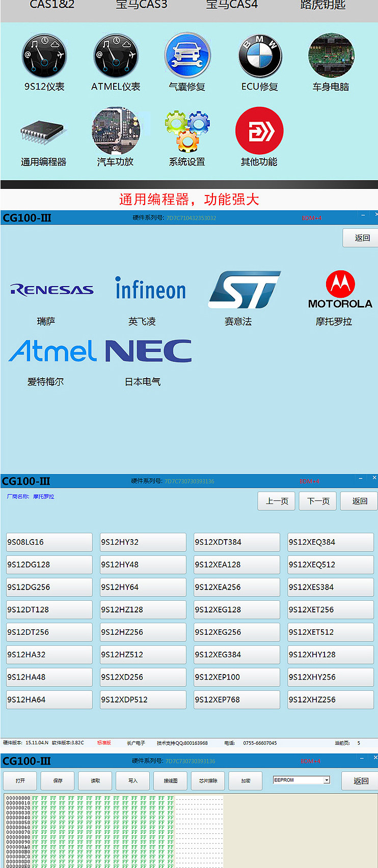The height and width of the screenshot is (868, 378).
Task: Open 汽车功放 amplifier icon
Action: point(116,130)
